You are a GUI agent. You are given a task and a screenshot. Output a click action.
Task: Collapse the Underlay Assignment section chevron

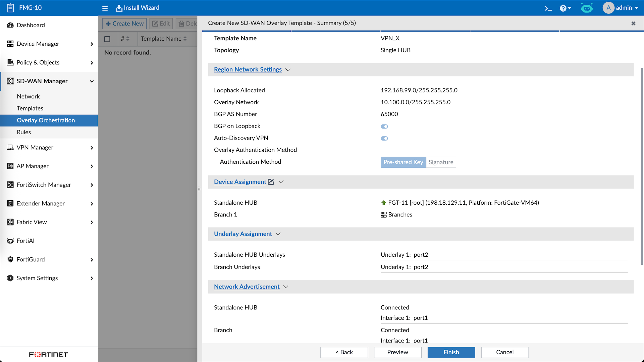coord(278,234)
